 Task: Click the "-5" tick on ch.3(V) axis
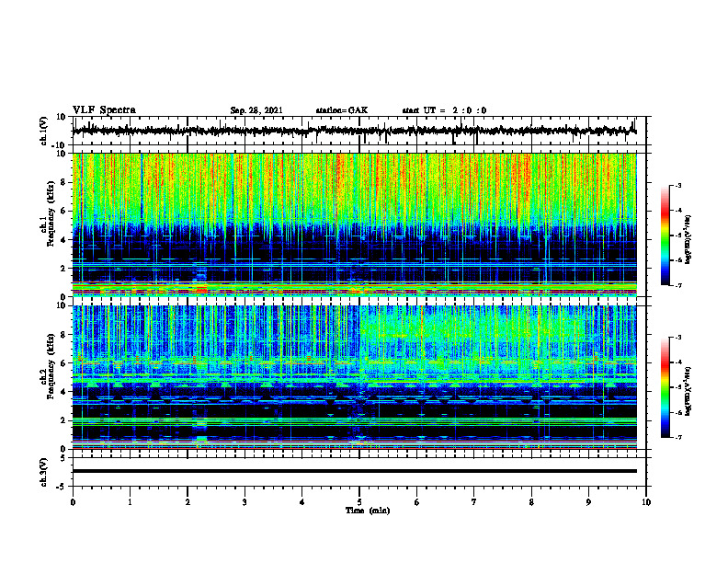tap(62, 487)
